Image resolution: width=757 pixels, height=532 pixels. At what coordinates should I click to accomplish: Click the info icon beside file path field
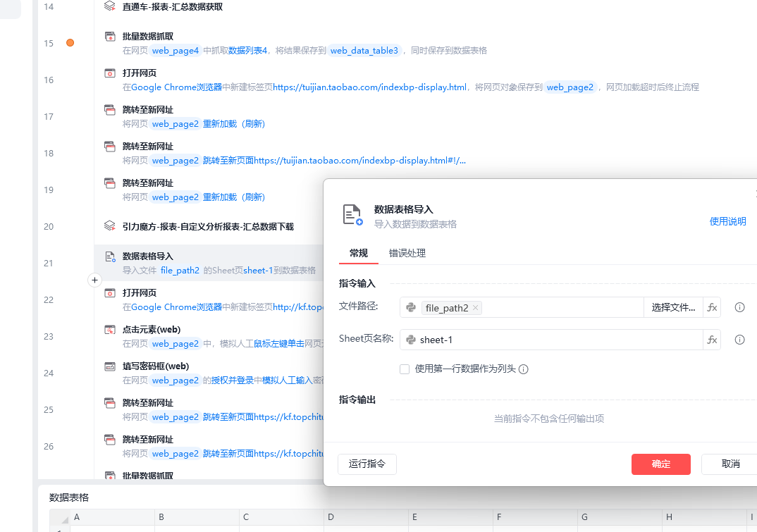click(739, 307)
